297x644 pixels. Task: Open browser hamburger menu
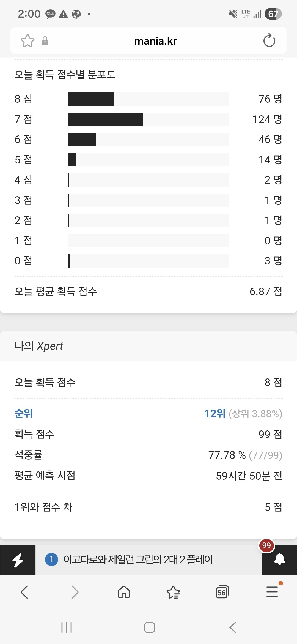point(272,592)
